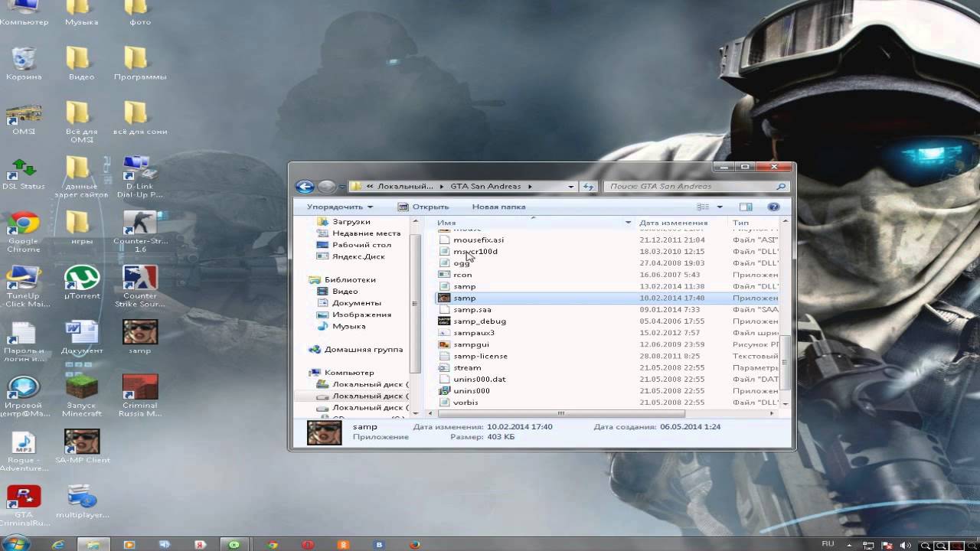Image resolution: width=980 pixels, height=551 pixels.
Task: Open Google Chrome from the desktop
Action: tap(24, 233)
